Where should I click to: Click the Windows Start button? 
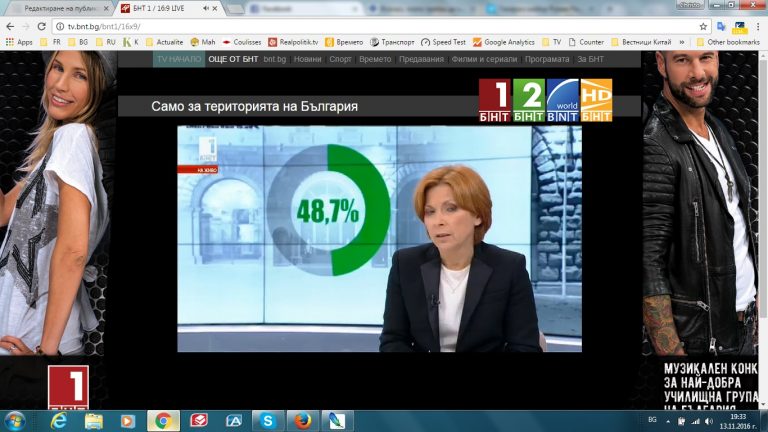[16, 420]
